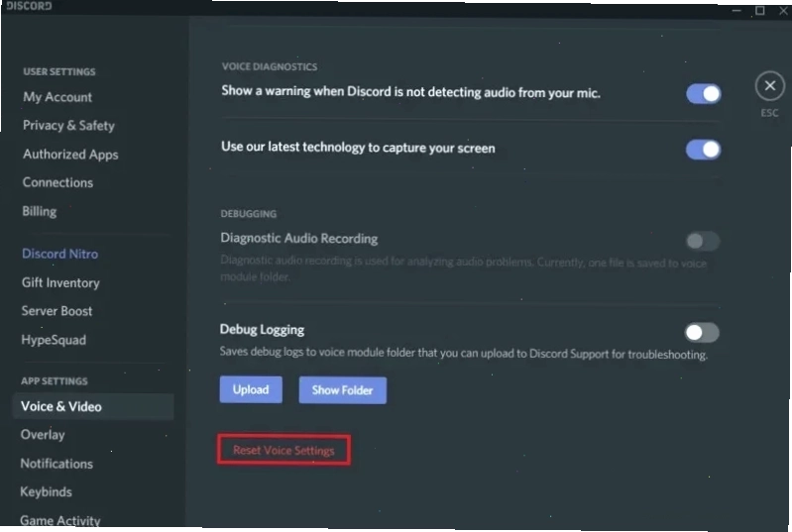The image size is (792, 532).
Task: Open Keybinds settings
Action: tap(46, 491)
